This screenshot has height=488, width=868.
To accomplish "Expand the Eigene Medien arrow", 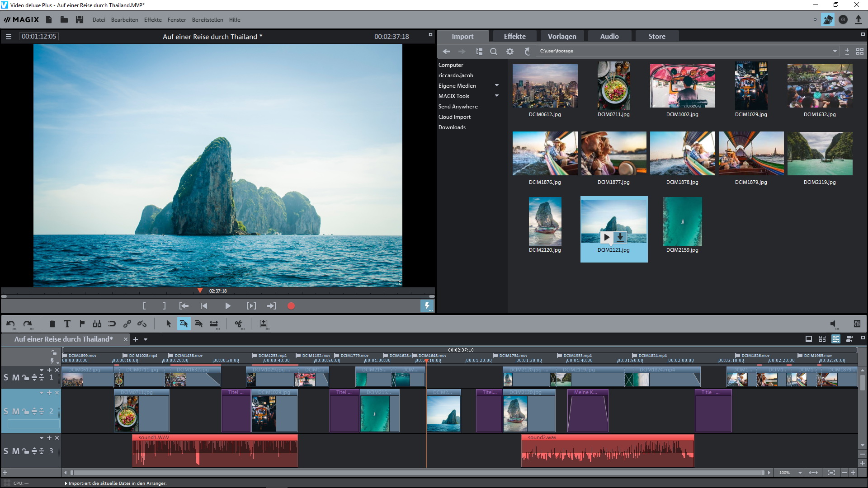I will click(497, 85).
